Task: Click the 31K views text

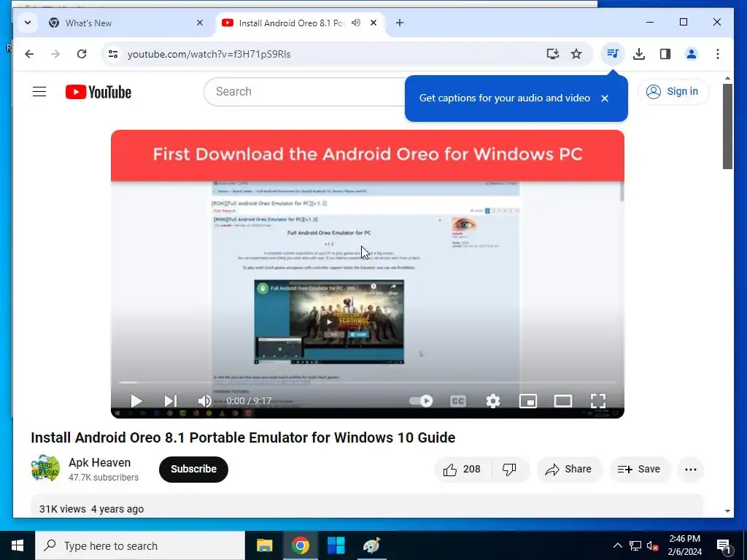Action: 63,509
